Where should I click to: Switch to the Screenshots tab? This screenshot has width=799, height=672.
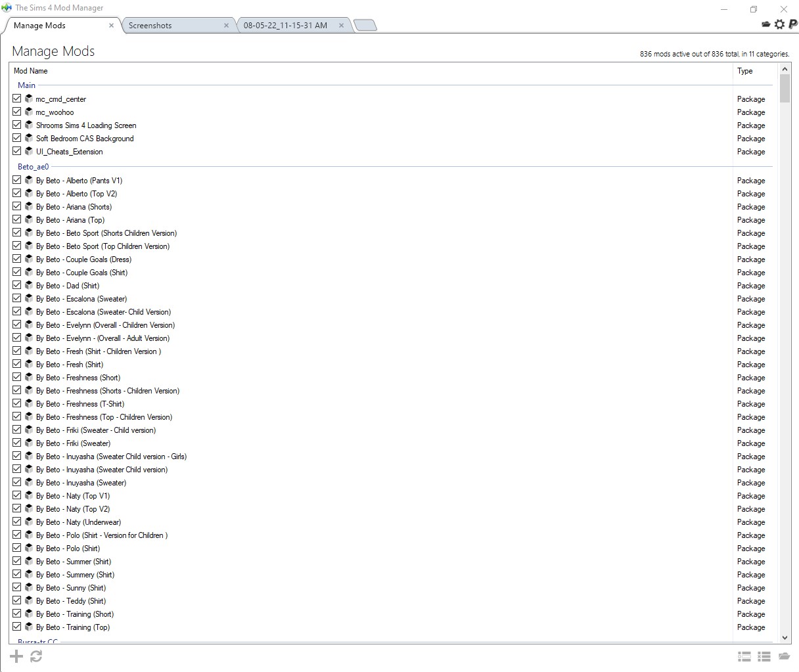150,26
